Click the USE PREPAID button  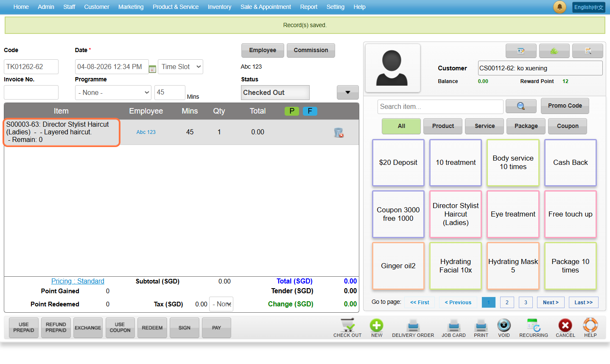24,328
